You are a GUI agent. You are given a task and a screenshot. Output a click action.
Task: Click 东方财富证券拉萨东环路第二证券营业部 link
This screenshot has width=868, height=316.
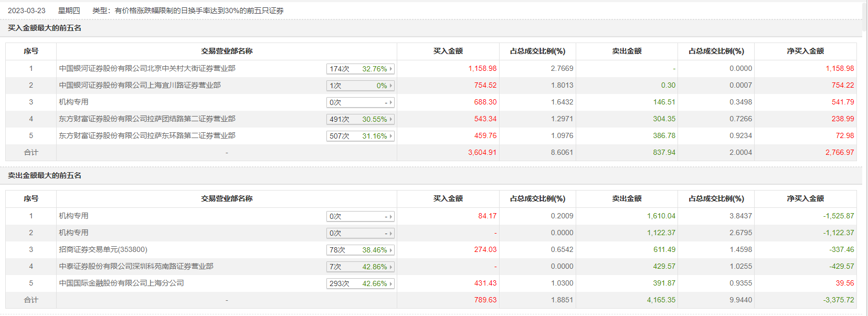pyautogui.click(x=147, y=135)
